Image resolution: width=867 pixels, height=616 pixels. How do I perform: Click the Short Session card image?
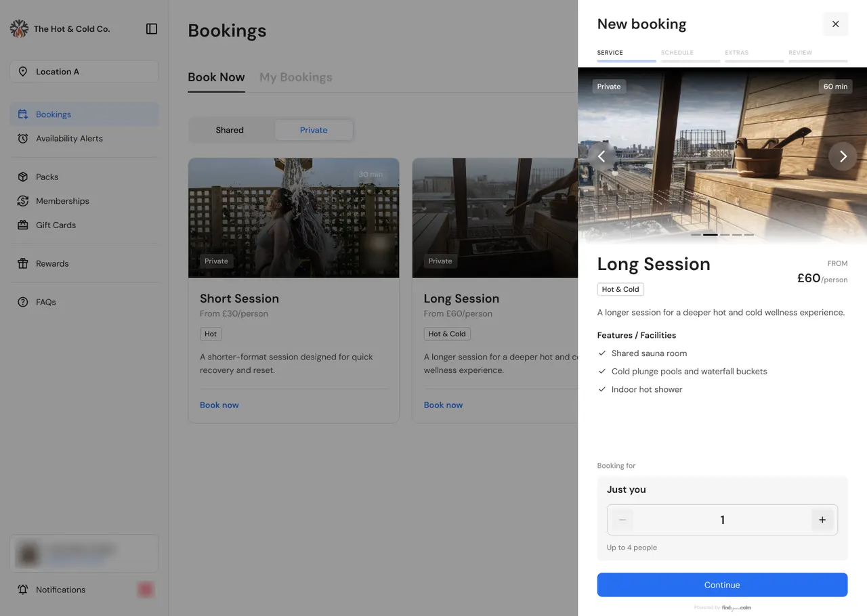click(x=293, y=218)
